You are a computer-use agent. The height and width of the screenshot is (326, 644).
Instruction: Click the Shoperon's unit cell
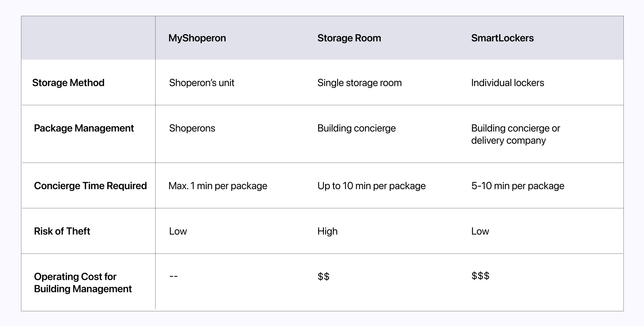click(x=201, y=83)
